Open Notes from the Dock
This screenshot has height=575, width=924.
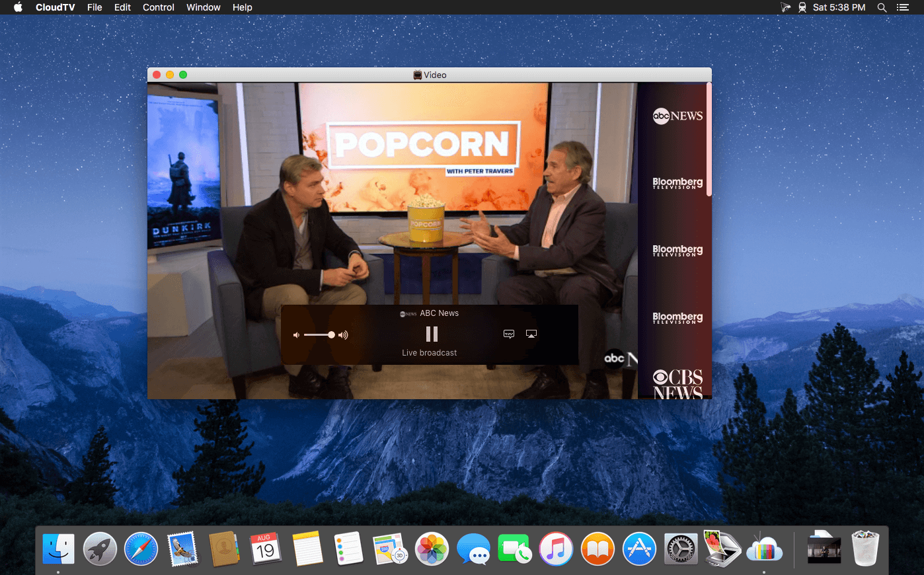coord(307,549)
